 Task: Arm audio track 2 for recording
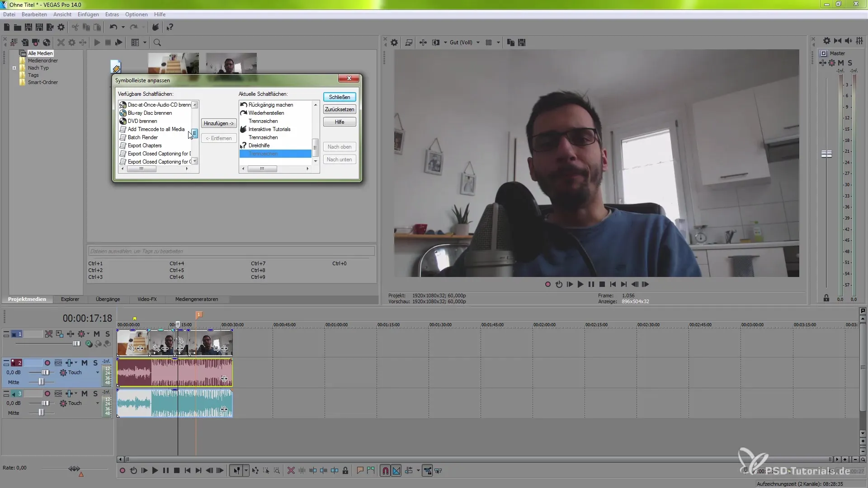tap(47, 363)
